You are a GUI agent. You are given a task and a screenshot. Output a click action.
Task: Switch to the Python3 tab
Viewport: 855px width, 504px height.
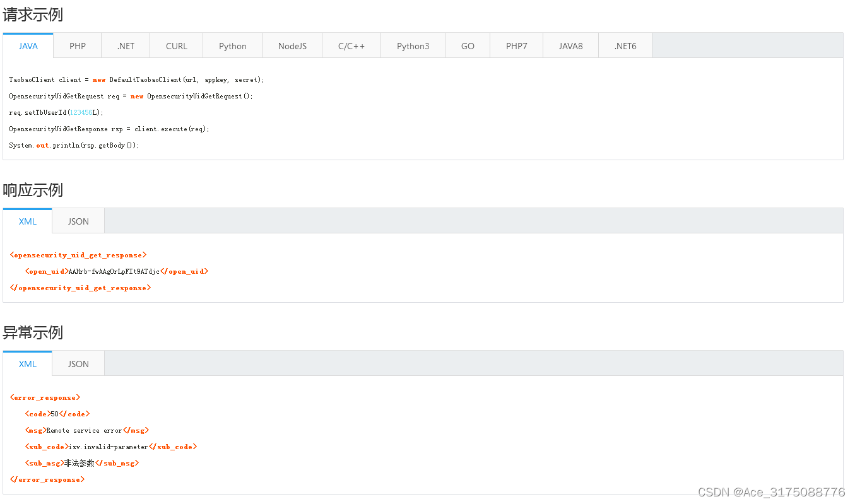(413, 45)
